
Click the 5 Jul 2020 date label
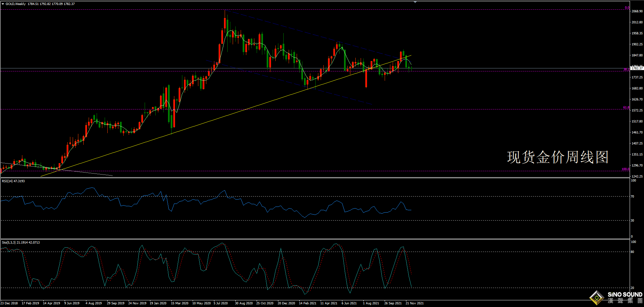tap(221, 303)
